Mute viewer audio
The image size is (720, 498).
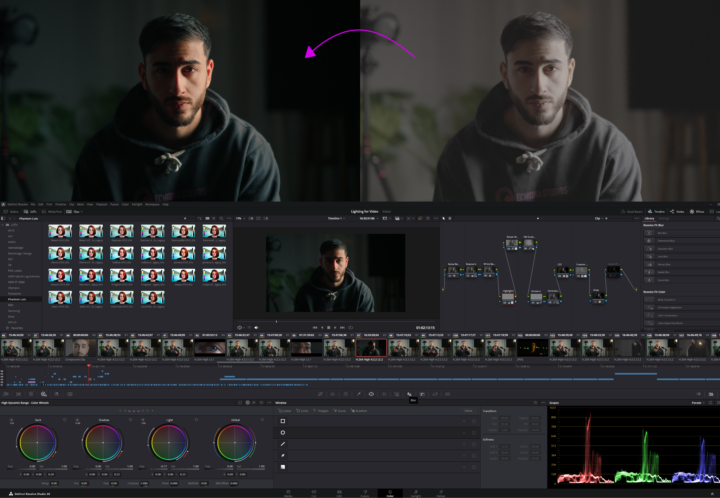pos(256,327)
